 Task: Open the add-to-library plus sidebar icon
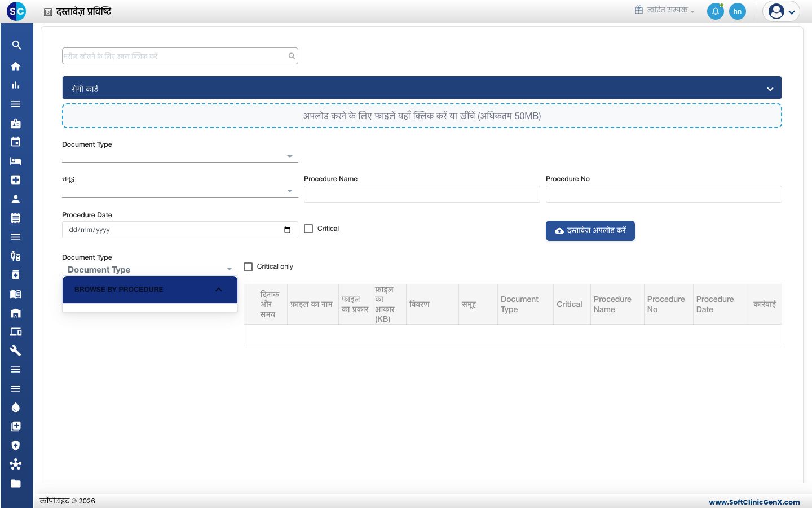click(16, 427)
